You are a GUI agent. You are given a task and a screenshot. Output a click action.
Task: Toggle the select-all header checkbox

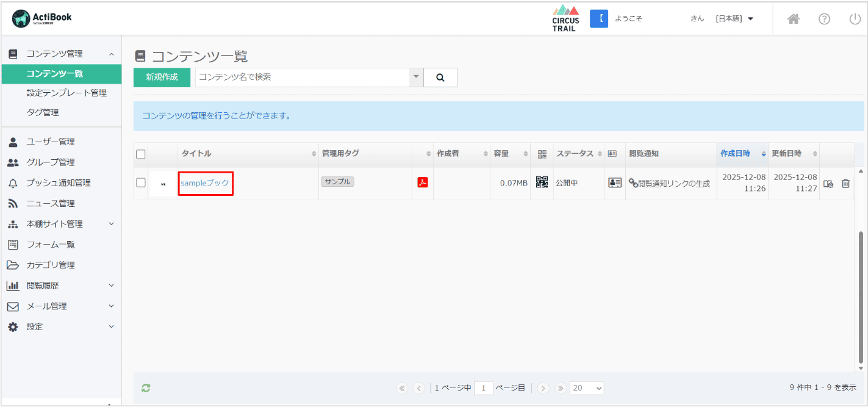coord(141,154)
